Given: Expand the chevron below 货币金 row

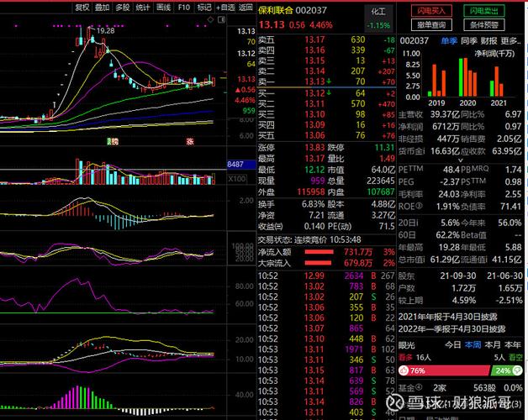Looking at the screenshot, I should (461, 160).
